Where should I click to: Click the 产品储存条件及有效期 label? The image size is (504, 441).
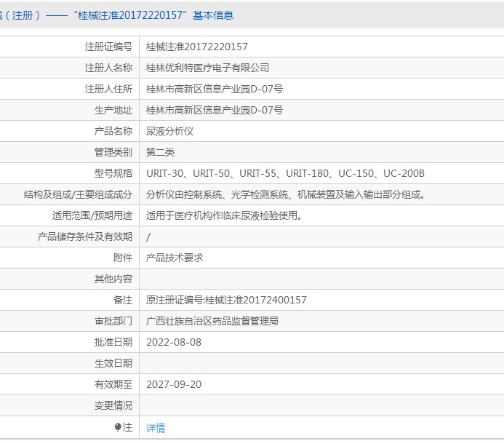(x=85, y=237)
